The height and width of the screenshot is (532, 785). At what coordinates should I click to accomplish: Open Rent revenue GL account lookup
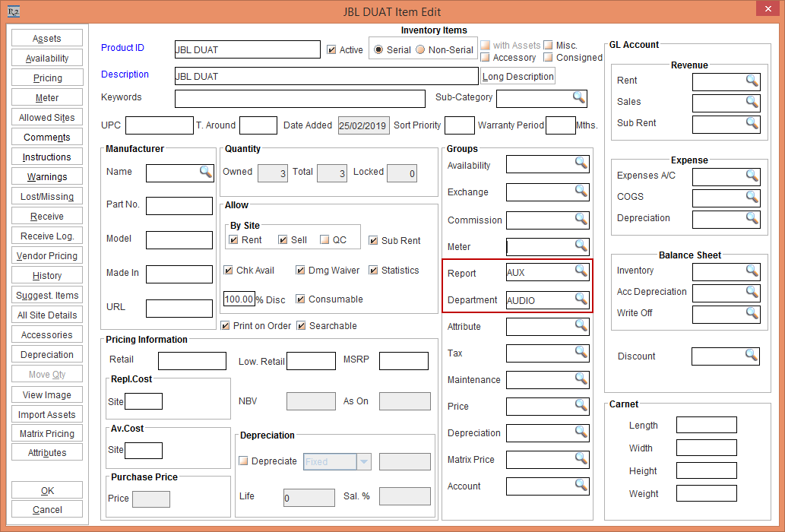pyautogui.click(x=752, y=81)
